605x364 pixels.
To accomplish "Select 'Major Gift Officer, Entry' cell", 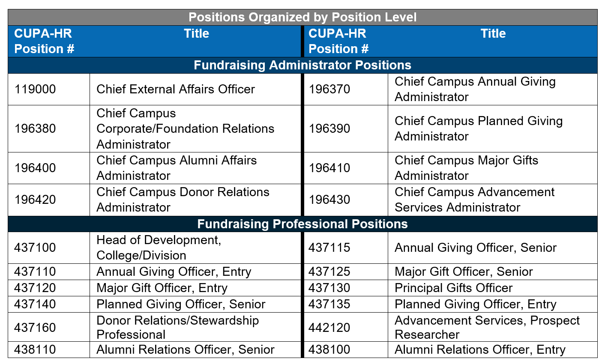I will coord(162,288).
